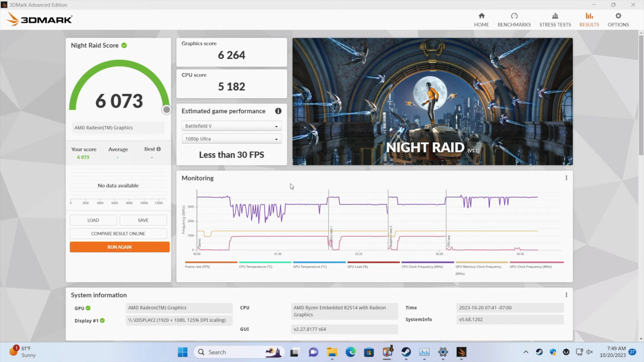Viewport: 644px width, 362px height.
Task: Click the GUI version v2.27.8177 s64
Action: pos(345,329)
